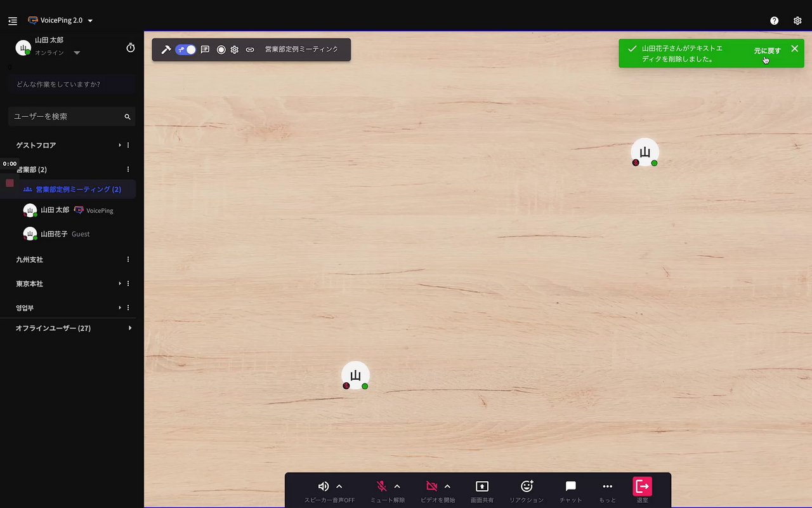Open the リアクション emoji picker

[x=527, y=490]
